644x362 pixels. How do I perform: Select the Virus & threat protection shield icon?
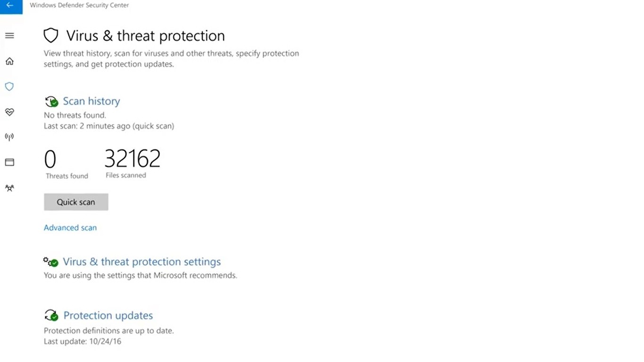pos(9,86)
